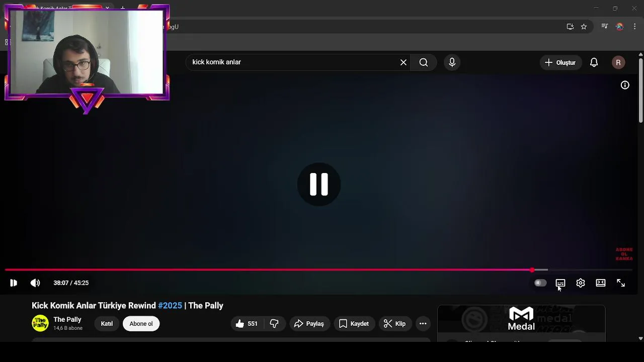
Task: Dislike the video with thumbs down
Action: click(x=275, y=324)
